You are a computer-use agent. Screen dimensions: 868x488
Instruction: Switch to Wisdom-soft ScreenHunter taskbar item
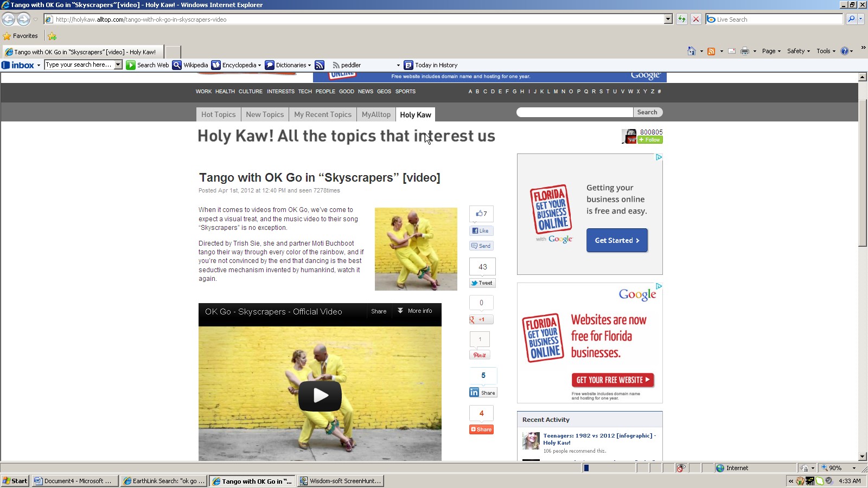pos(341,481)
